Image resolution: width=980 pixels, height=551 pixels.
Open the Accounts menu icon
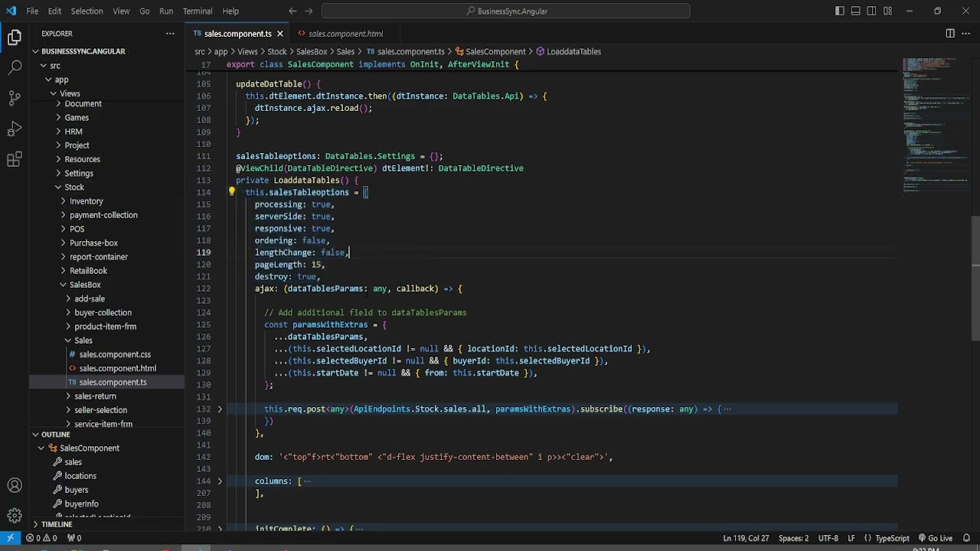[x=15, y=485]
